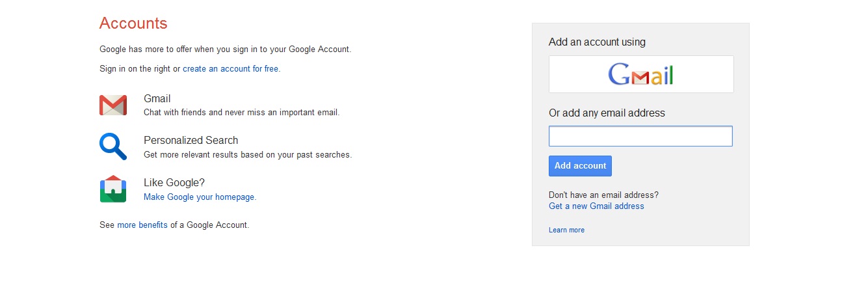The height and width of the screenshot is (306, 868).
Task: Open the more benefits link
Action: pos(142,225)
